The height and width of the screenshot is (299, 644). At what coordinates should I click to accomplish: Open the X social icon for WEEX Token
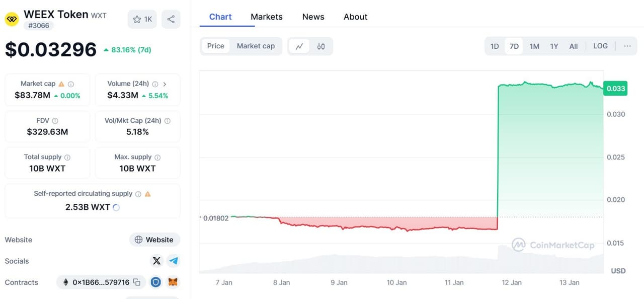tap(156, 261)
